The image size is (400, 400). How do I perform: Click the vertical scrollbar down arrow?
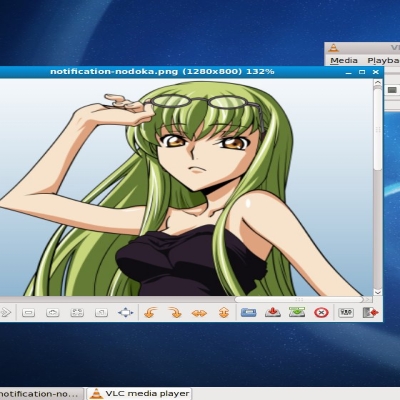tap(378, 292)
